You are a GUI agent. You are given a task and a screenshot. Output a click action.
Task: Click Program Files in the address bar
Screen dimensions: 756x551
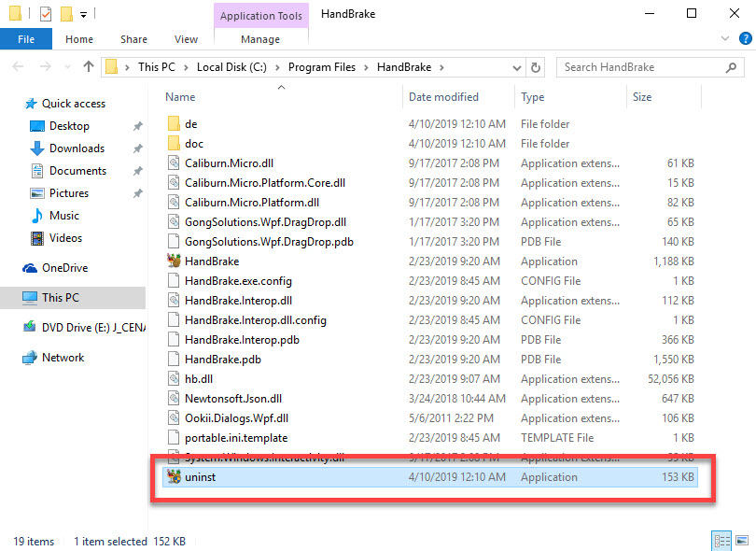322,67
